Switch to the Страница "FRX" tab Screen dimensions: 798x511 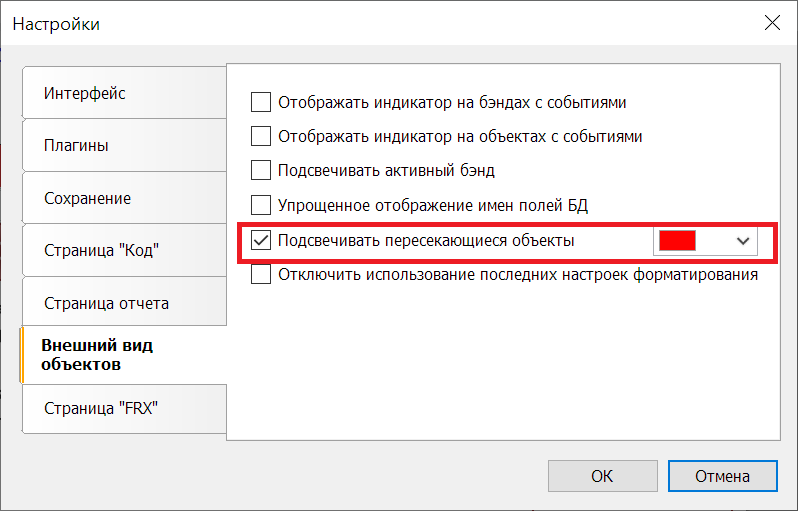point(124,408)
